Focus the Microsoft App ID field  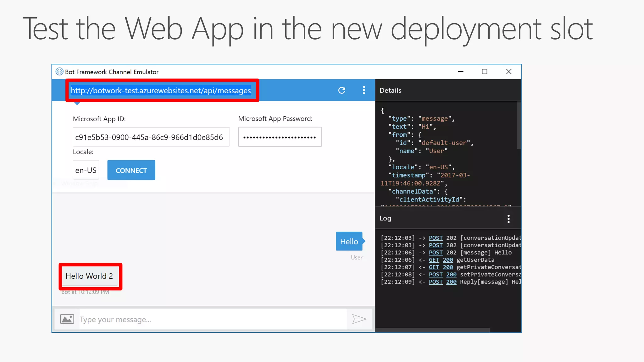click(x=151, y=137)
